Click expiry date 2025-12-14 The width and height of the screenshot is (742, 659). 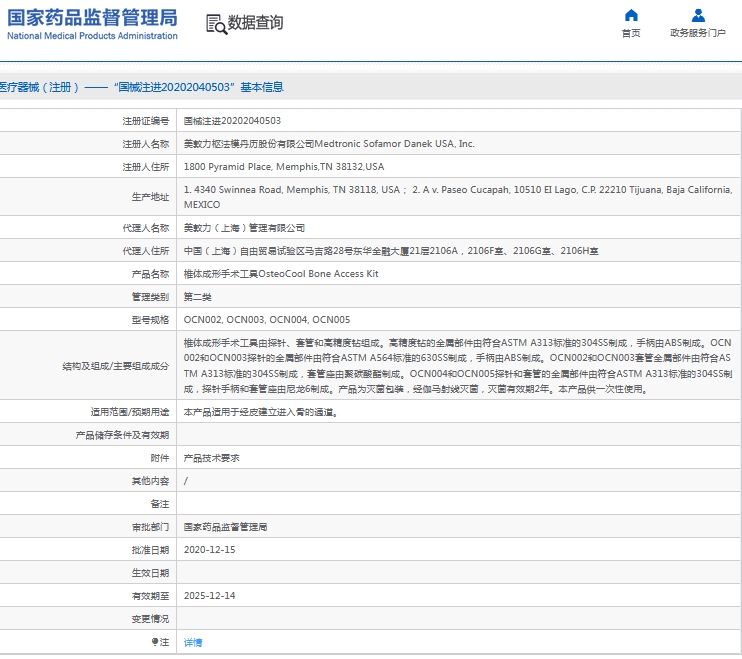(210, 596)
